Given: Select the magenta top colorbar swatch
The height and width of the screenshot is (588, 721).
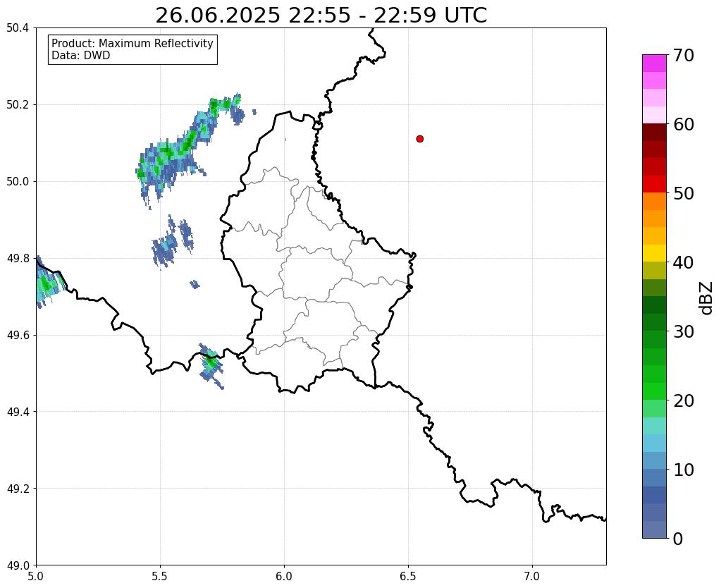Looking at the screenshot, I should pyautogui.click(x=654, y=63).
